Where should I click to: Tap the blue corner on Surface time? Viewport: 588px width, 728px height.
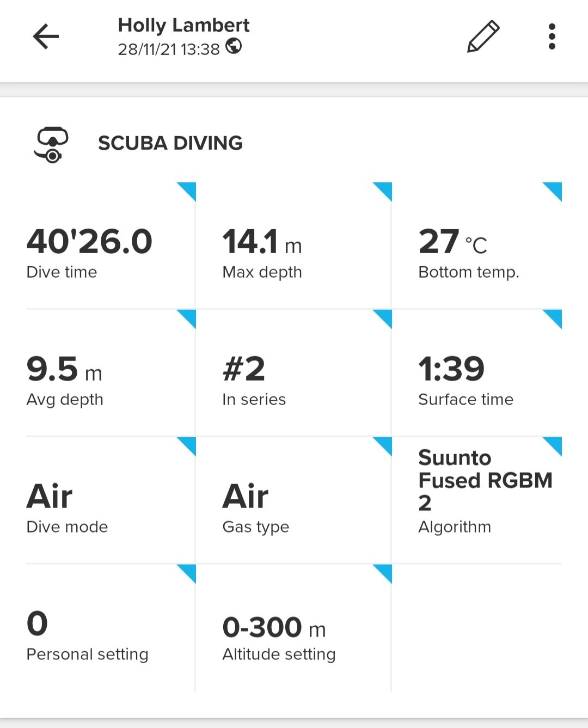coord(554,318)
